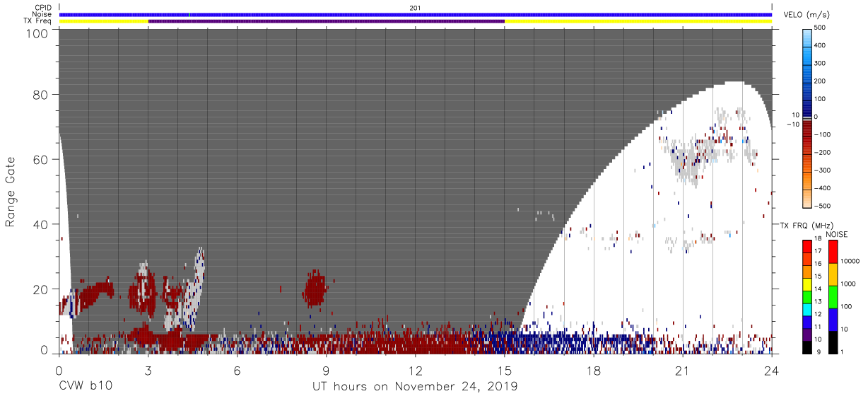Click the green 13–14 MHz swatch in TX FRQ legend

(x=807, y=296)
